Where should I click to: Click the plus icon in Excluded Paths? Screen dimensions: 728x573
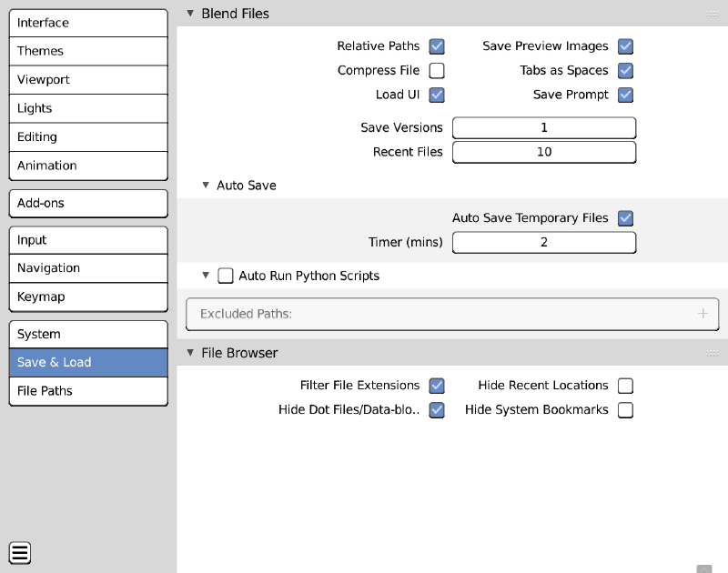pos(703,314)
